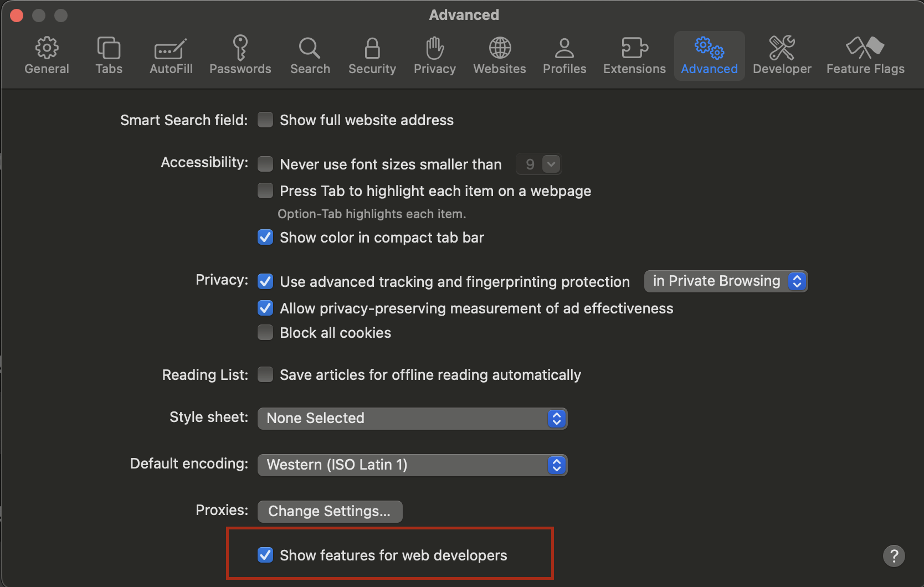
Task: Switch to the Developer tab
Action: (782, 55)
